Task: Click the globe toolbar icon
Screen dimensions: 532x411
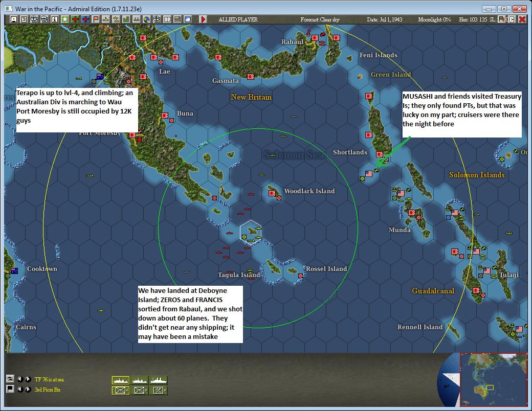Action: click(147, 19)
